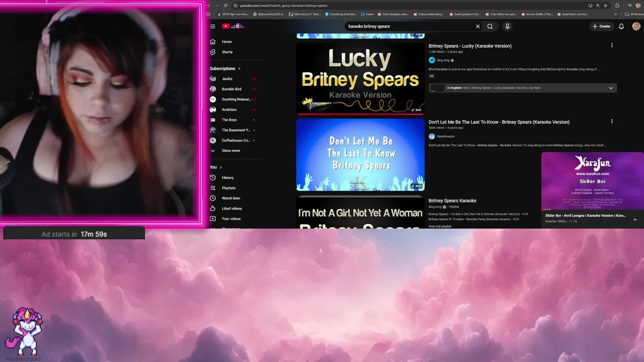Open the 'Home' bookmark in bookmarks bar
The width and height of the screenshot is (644, 362).
click(367, 14)
